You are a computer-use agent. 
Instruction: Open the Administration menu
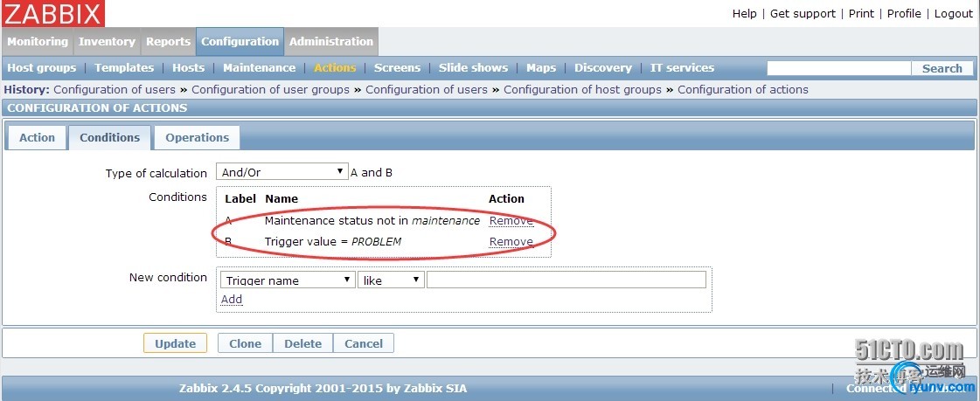pos(331,42)
